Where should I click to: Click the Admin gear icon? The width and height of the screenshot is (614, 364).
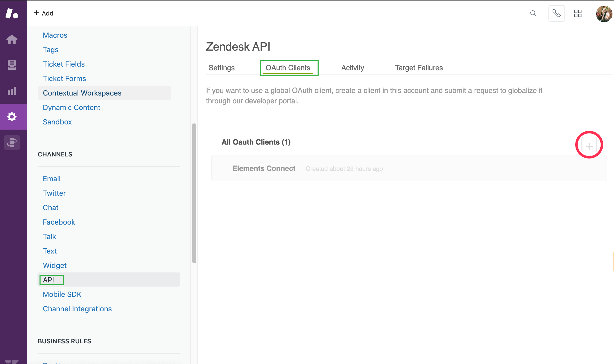click(12, 117)
